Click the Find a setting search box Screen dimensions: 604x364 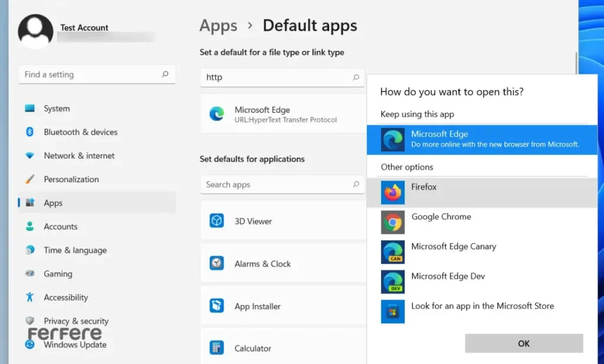coord(91,75)
